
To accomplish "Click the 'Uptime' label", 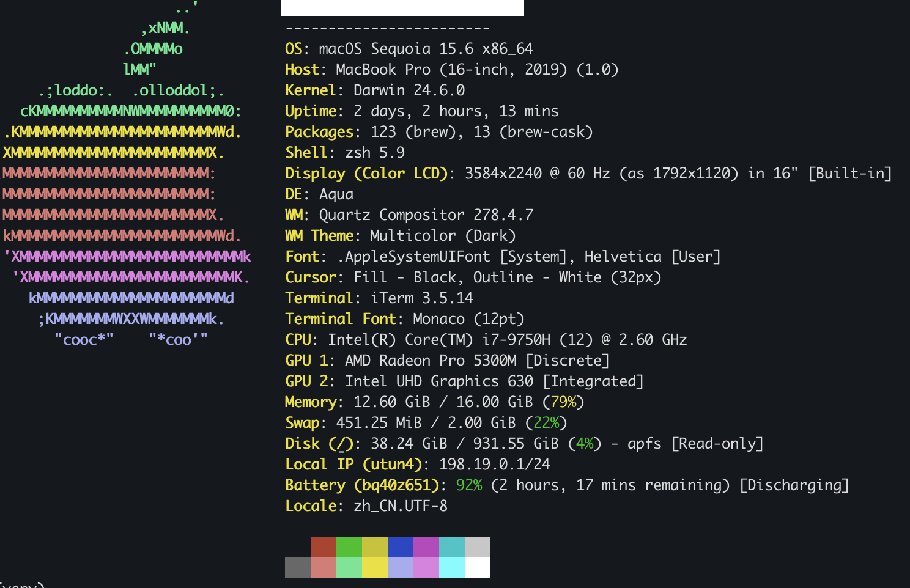I will tap(311, 111).
